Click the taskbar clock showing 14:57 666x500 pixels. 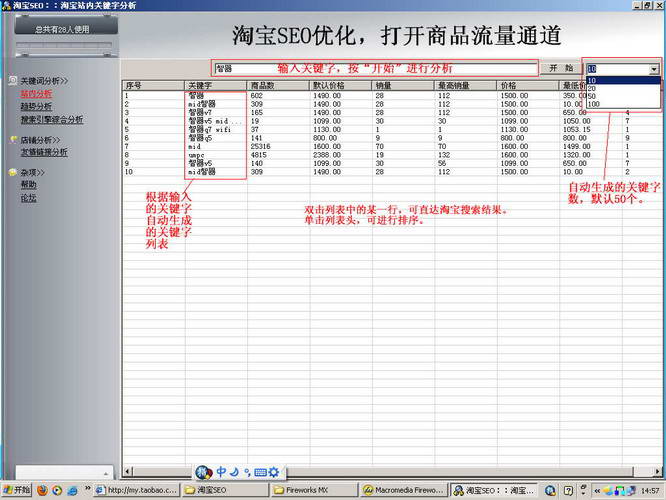tap(650, 491)
